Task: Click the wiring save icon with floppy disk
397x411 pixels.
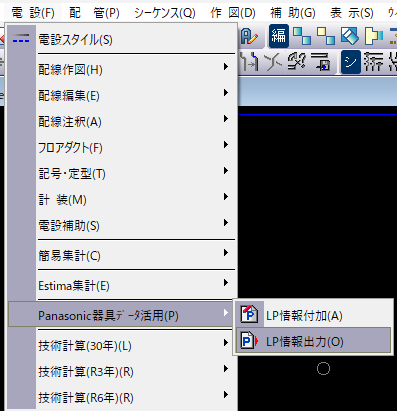Action: pos(321,62)
